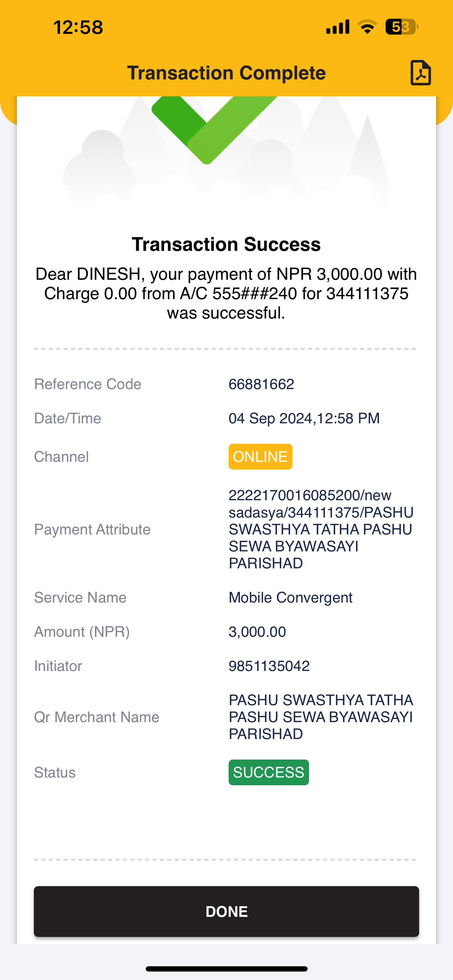453x980 pixels.
Task: Tap the DONE button
Action: point(226,912)
